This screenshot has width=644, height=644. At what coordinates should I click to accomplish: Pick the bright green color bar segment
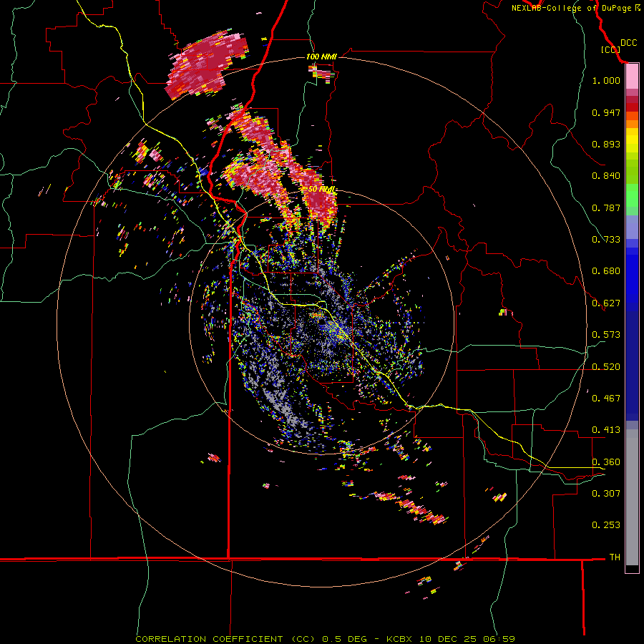point(632,195)
